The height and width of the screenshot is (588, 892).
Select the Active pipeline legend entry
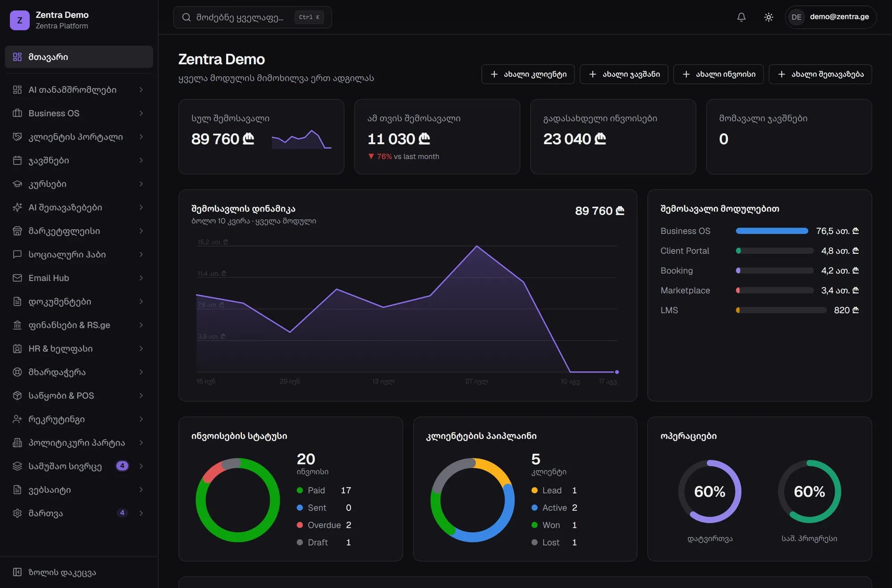click(554, 508)
